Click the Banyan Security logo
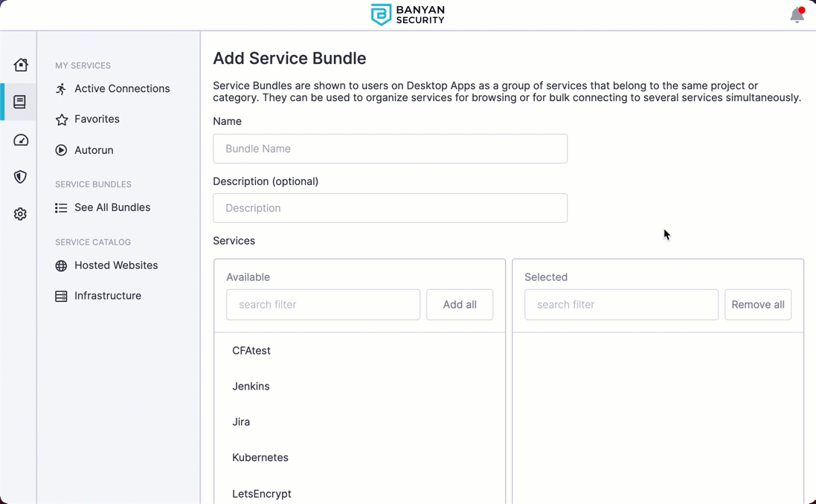 [408, 15]
